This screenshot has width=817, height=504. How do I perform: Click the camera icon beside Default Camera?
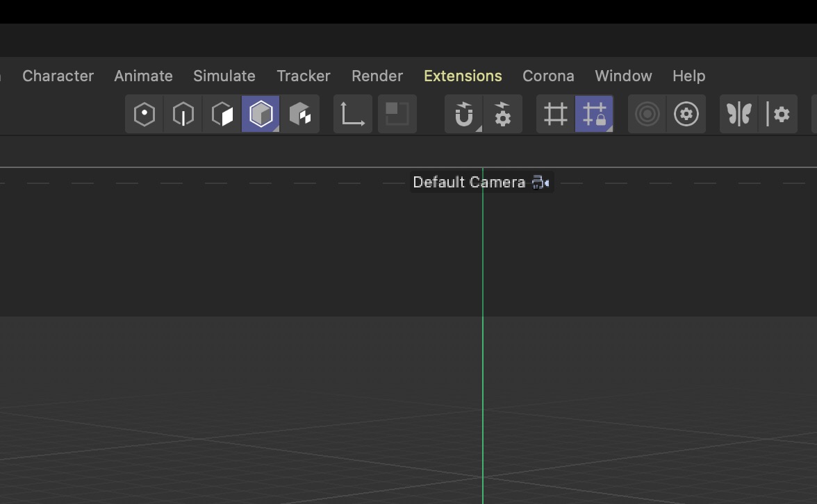pos(540,183)
